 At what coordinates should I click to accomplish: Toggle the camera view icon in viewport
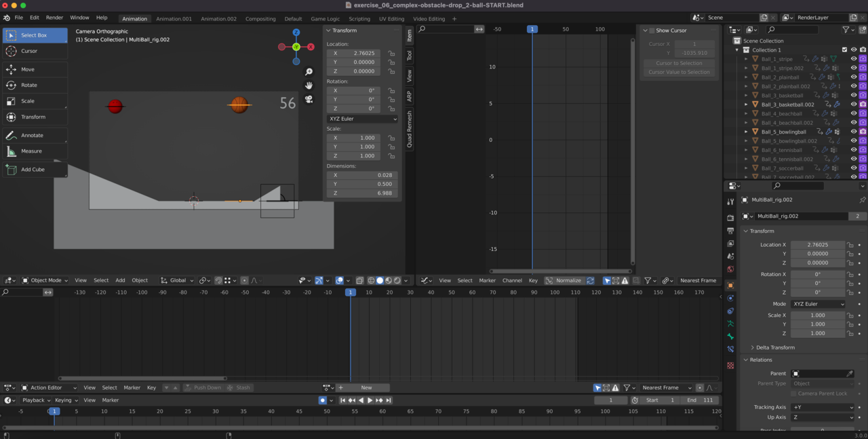(309, 99)
